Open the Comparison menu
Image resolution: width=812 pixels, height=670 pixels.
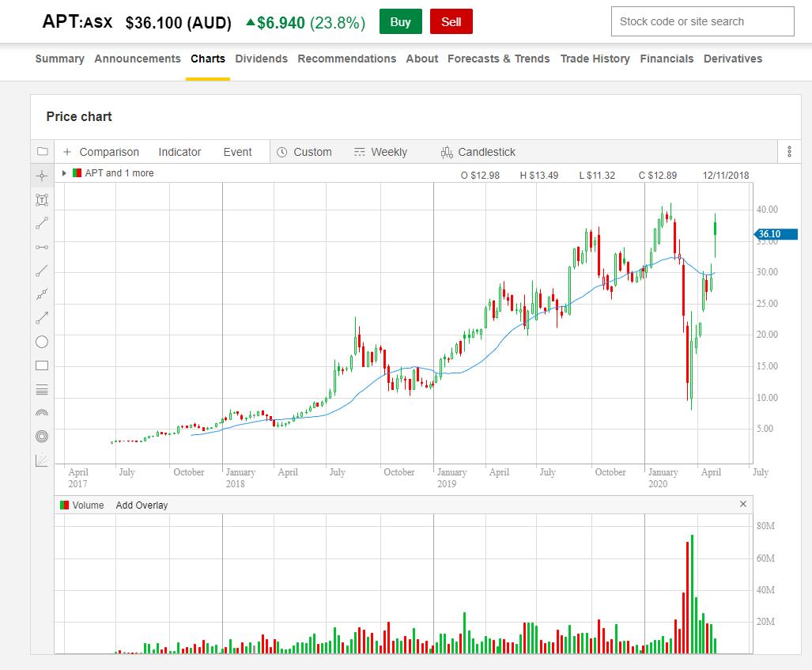(109, 152)
